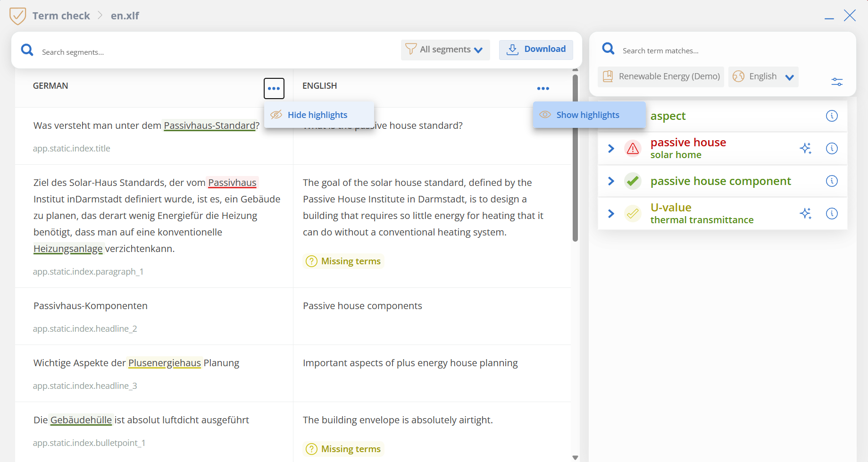Select the Renewable Energy (Demo) termbase
The width and height of the screenshot is (868, 462).
660,76
